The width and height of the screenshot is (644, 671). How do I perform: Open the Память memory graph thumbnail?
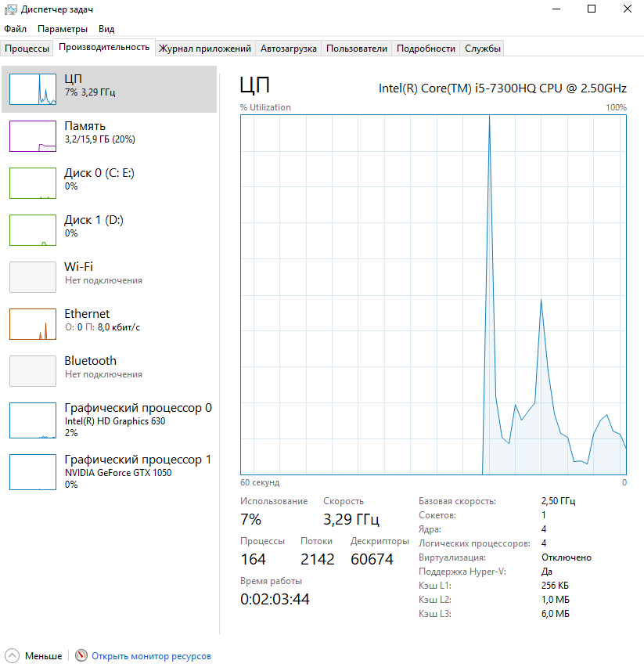(33, 136)
